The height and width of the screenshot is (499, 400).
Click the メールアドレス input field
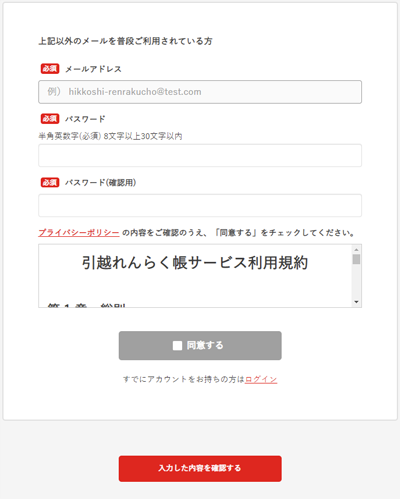tap(200, 92)
